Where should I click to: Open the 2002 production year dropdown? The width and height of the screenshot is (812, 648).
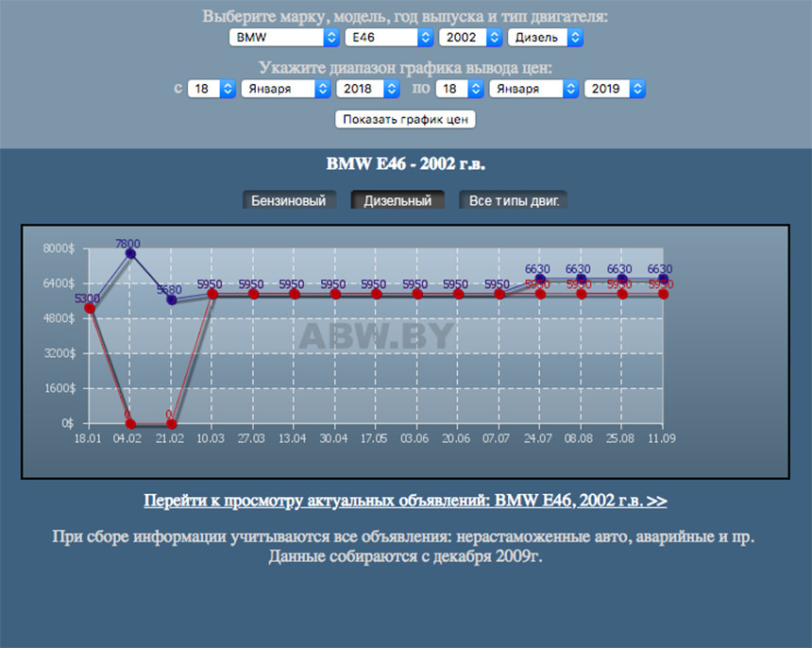(x=470, y=37)
